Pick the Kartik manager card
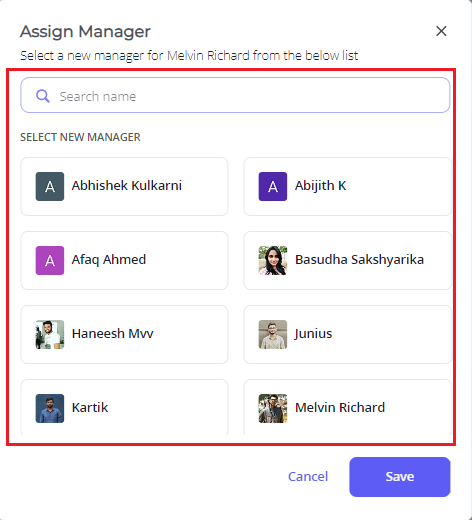The width and height of the screenshot is (472, 521). coord(124,407)
